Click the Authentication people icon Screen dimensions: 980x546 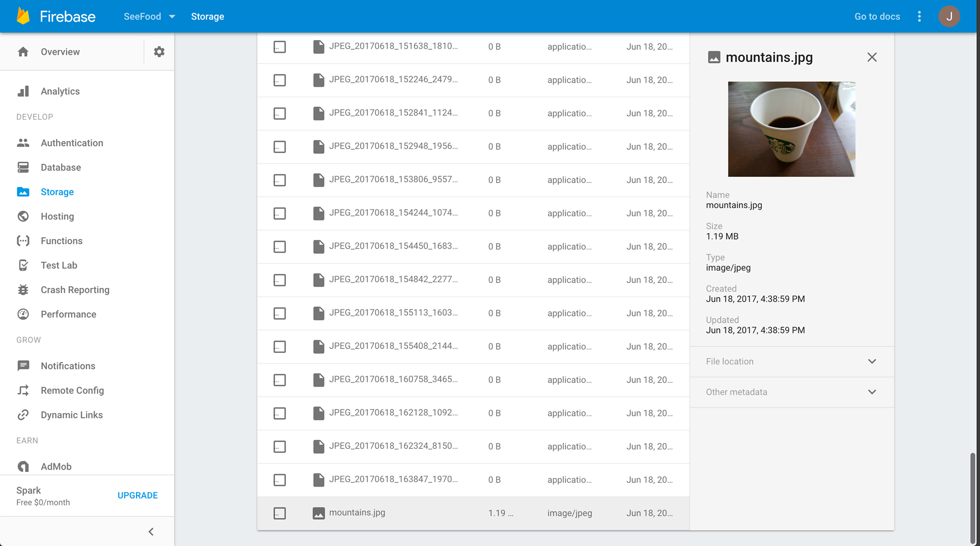pyautogui.click(x=23, y=143)
